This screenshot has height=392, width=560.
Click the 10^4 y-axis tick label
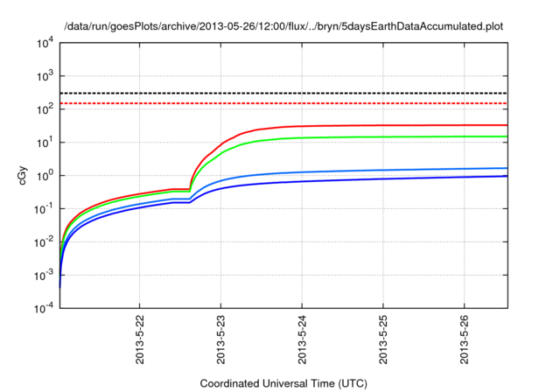pyautogui.click(x=45, y=43)
